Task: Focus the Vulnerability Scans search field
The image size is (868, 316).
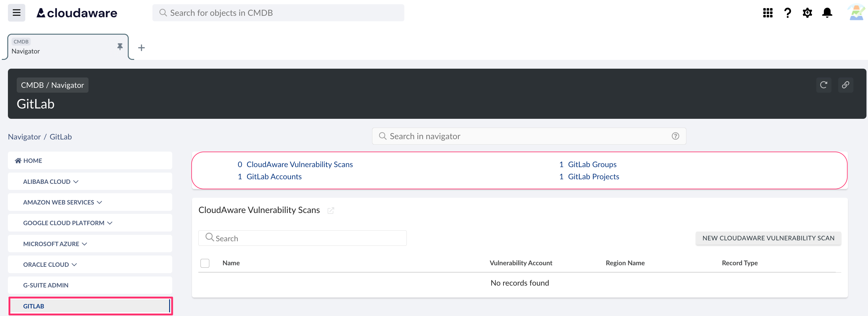Action: pyautogui.click(x=302, y=238)
